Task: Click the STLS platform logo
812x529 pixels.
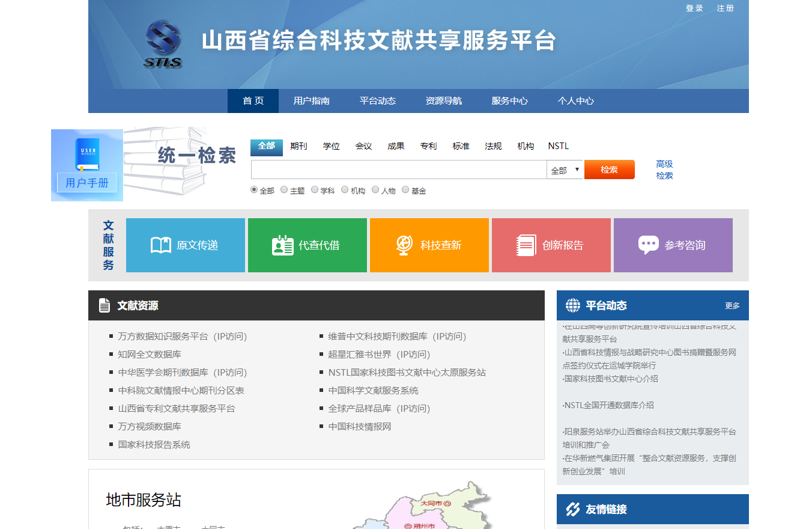Action: tap(163, 44)
